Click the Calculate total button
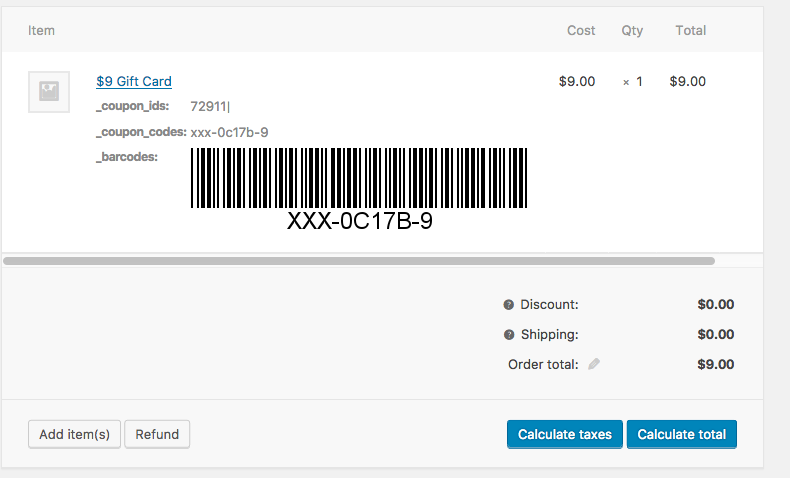790x478 pixels. (x=681, y=434)
